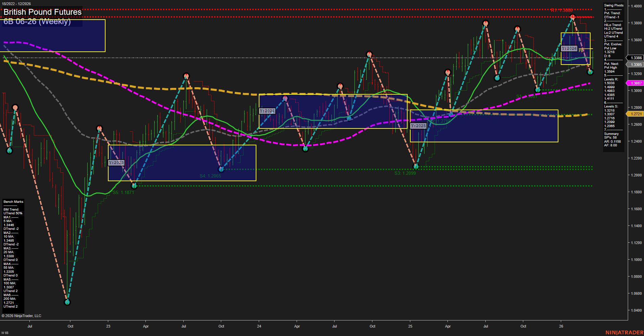
Task: Select the Y:2025 year anchor label on chart
Action: point(418,125)
